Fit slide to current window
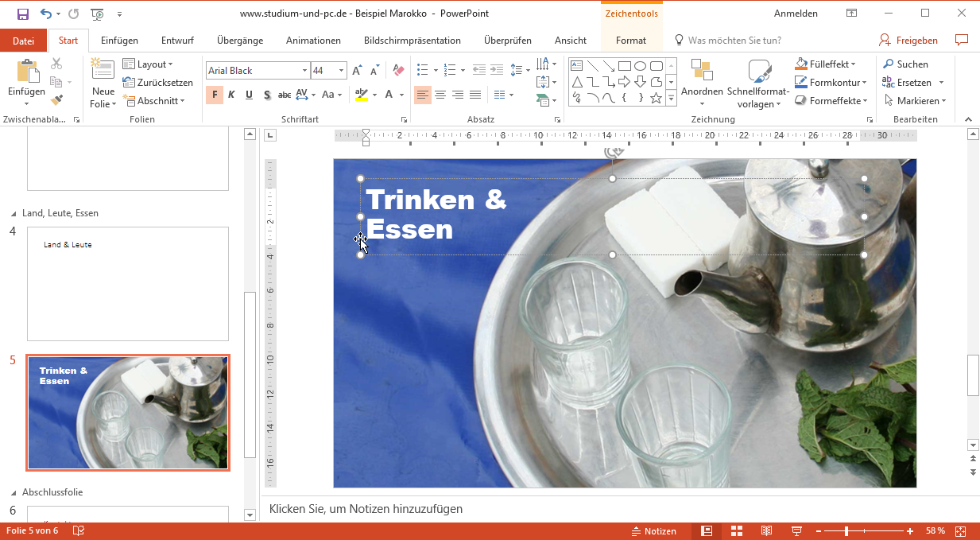 960,531
